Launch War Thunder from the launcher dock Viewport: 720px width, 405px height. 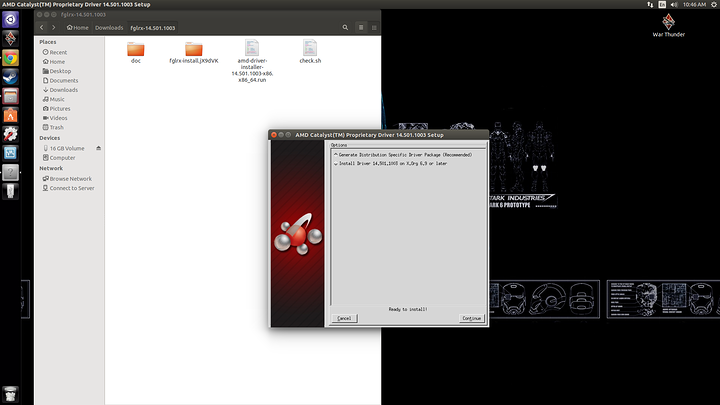(x=10, y=39)
